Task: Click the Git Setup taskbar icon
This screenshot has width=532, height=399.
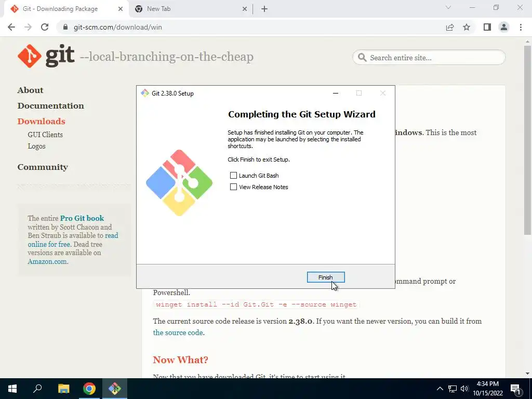Action: click(115, 389)
